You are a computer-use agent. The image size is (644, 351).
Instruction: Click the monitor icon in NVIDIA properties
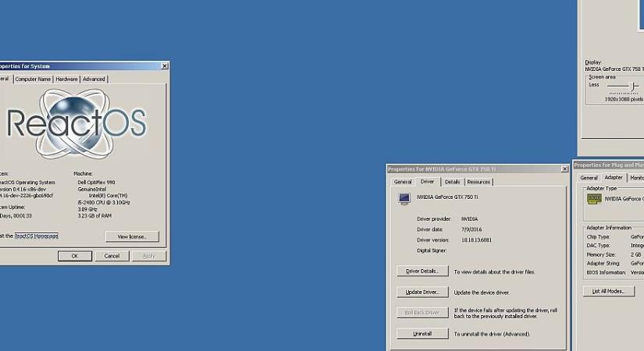click(x=404, y=199)
